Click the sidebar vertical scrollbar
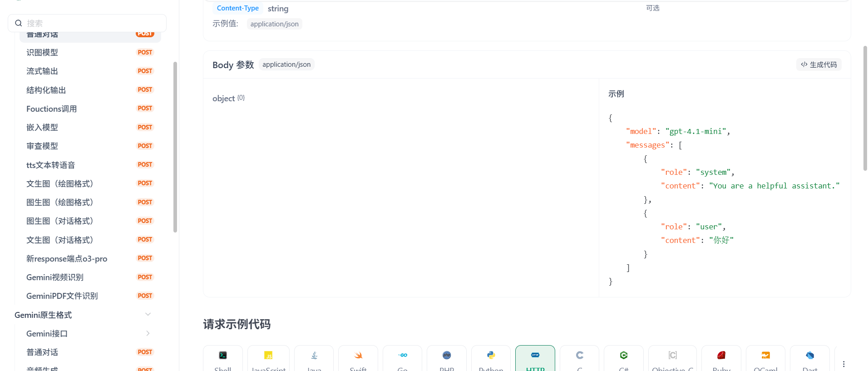This screenshot has height=371, width=868. (175, 147)
